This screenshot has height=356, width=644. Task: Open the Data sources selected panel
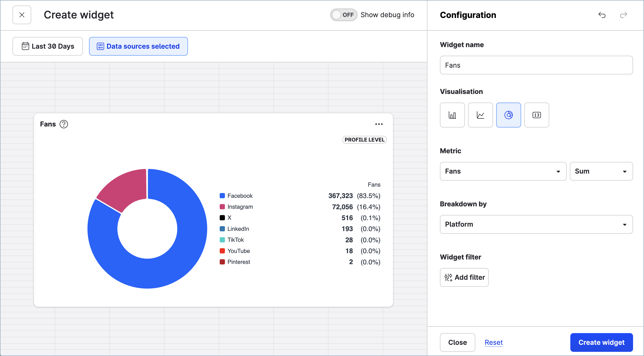[x=138, y=46]
